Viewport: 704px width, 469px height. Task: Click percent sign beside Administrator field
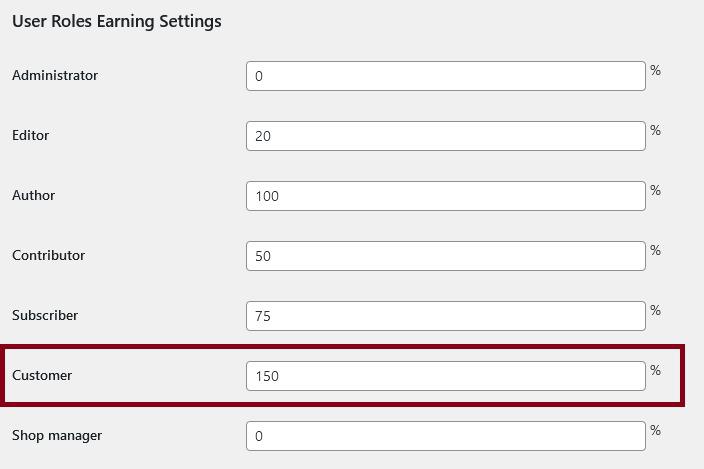656,71
